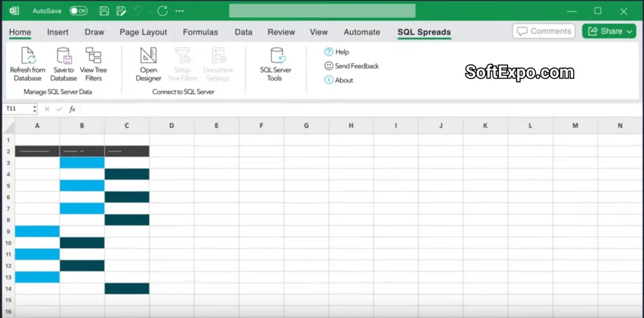The image size is (644, 318).
Task: Click the column D header
Action: (x=172, y=126)
